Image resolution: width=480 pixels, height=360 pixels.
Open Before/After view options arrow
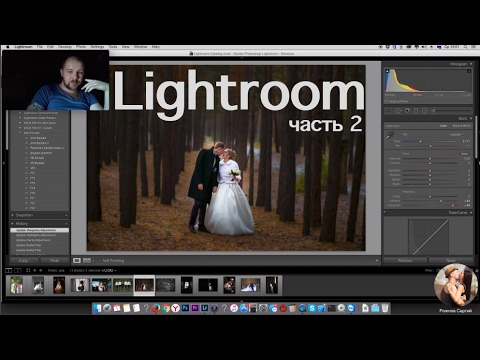coord(93,260)
